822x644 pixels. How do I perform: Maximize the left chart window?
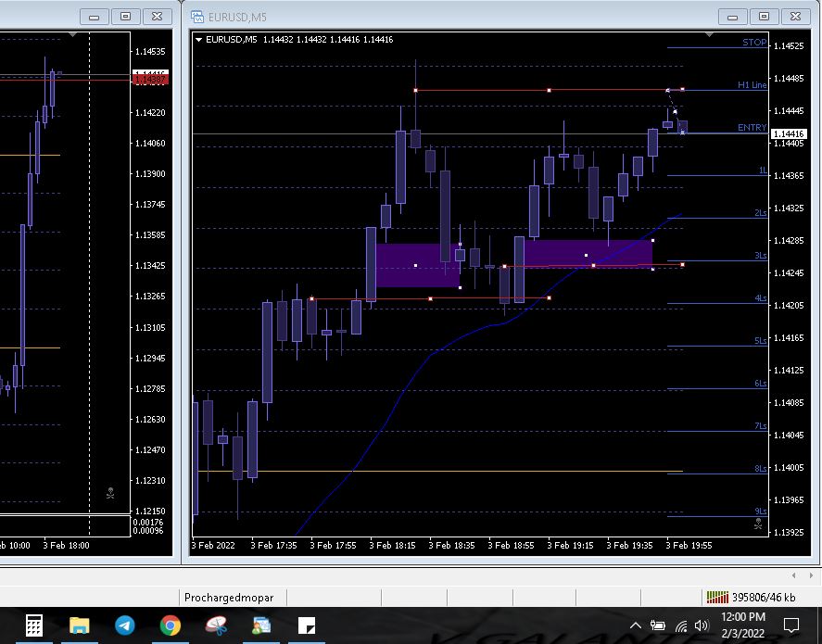tap(126, 17)
